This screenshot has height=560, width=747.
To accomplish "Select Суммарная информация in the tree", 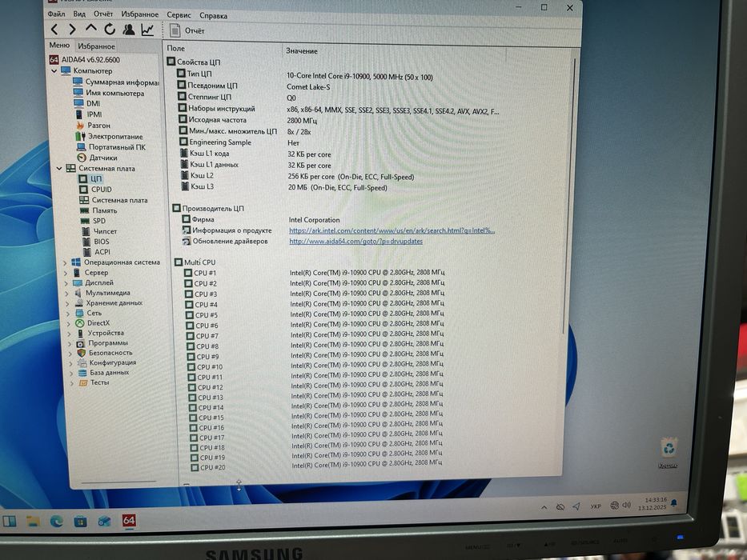I will tap(116, 82).
